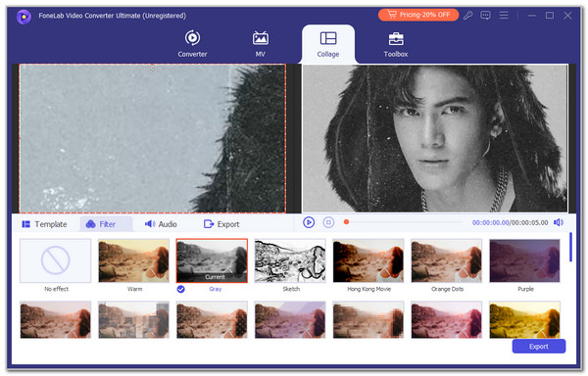Click the FoneLab app logo
The image size is (588, 376).
24,16
